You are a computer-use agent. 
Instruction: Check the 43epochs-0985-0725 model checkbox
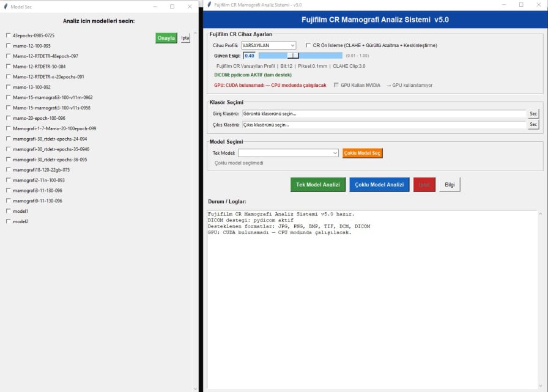[x=8, y=35]
